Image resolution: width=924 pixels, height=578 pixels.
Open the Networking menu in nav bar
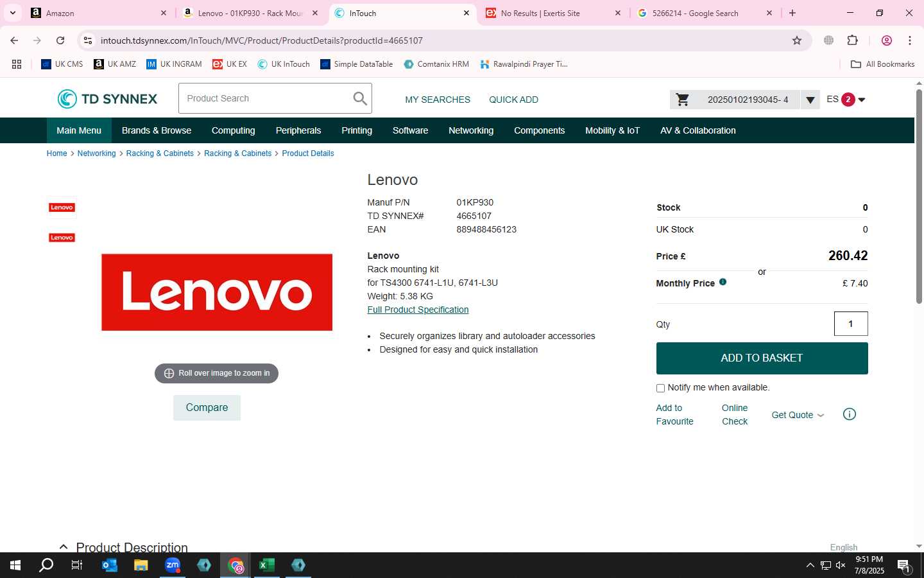(471, 130)
